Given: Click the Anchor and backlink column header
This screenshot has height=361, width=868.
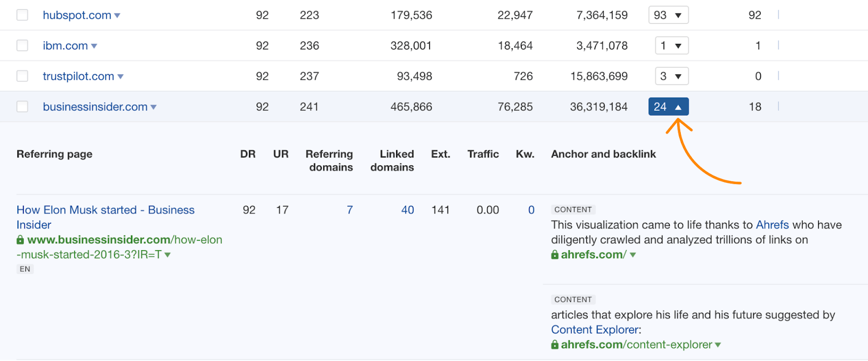Looking at the screenshot, I should pyautogui.click(x=603, y=154).
